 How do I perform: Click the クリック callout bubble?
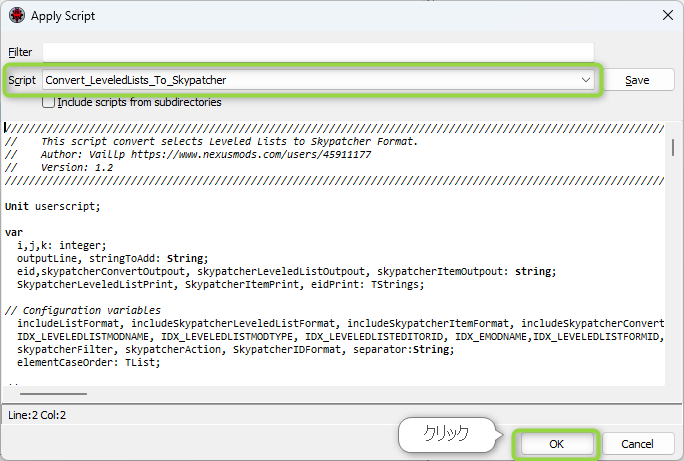pos(446,435)
